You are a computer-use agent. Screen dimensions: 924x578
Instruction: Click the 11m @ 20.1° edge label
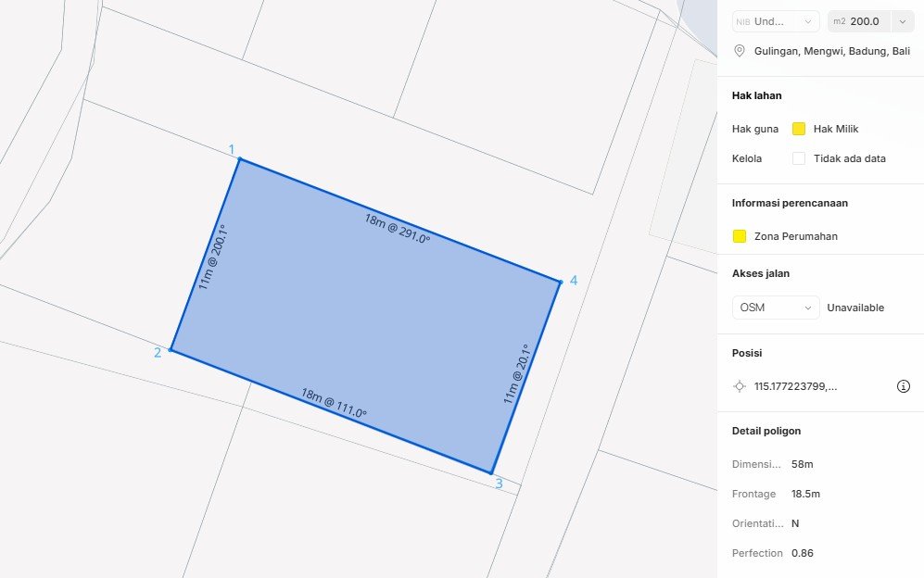[516, 374]
